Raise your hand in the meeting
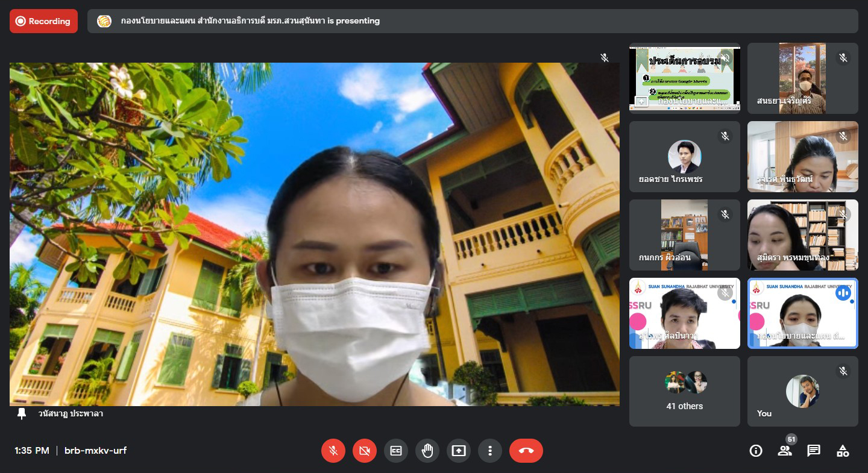The image size is (868, 473). click(x=427, y=451)
